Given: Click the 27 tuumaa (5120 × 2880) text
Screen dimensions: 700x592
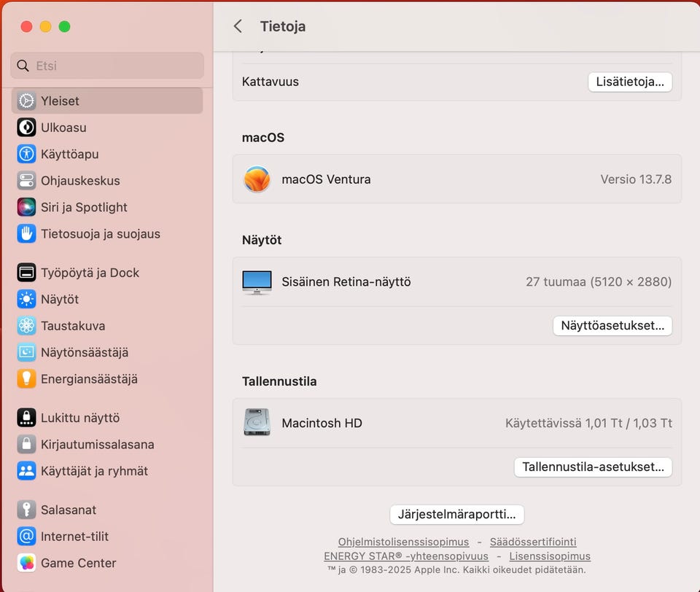Looking at the screenshot, I should point(598,281).
